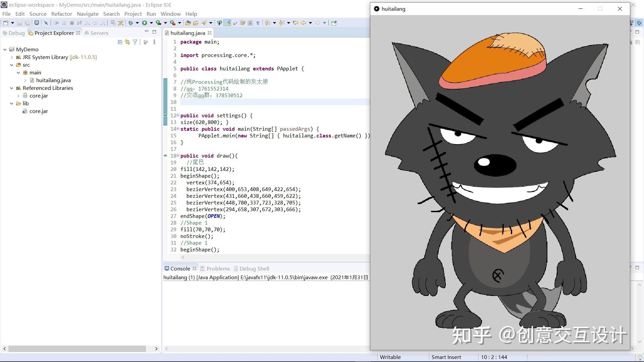Toggle Link with Editor in Project Explorer
The width and height of the screenshot is (644, 362).
(x=127, y=42)
